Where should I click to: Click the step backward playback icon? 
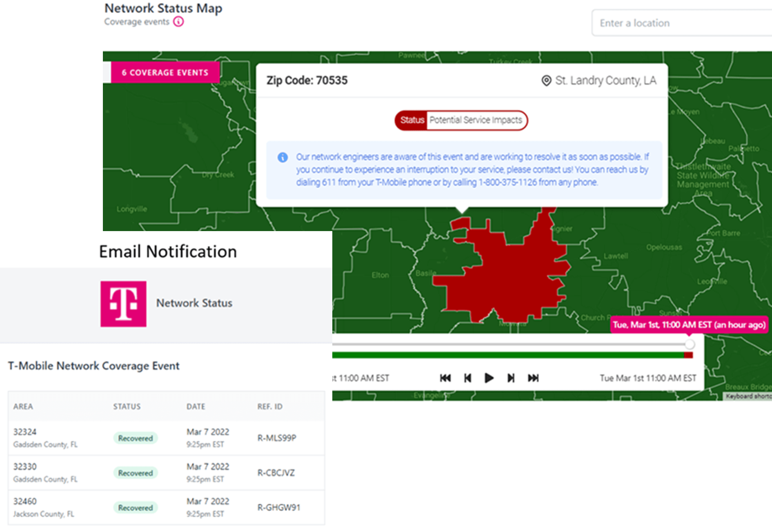[468, 378]
